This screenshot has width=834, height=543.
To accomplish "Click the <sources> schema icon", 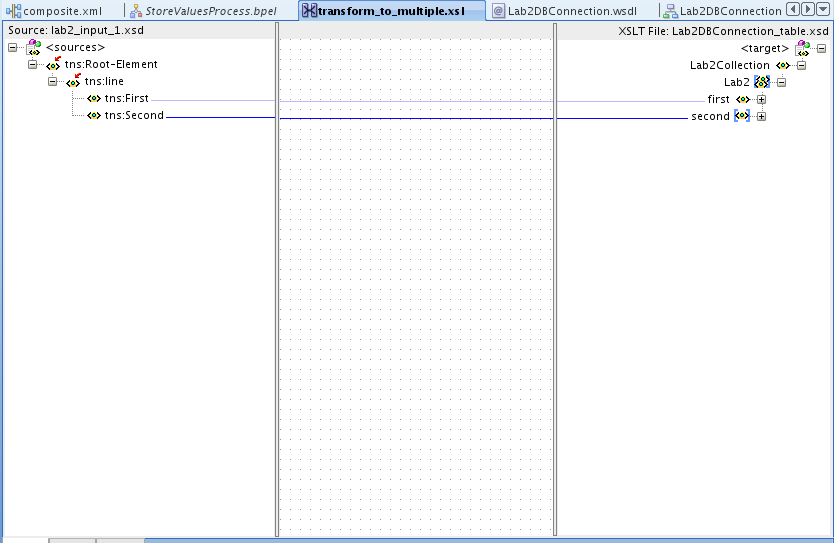I will tap(34, 47).
